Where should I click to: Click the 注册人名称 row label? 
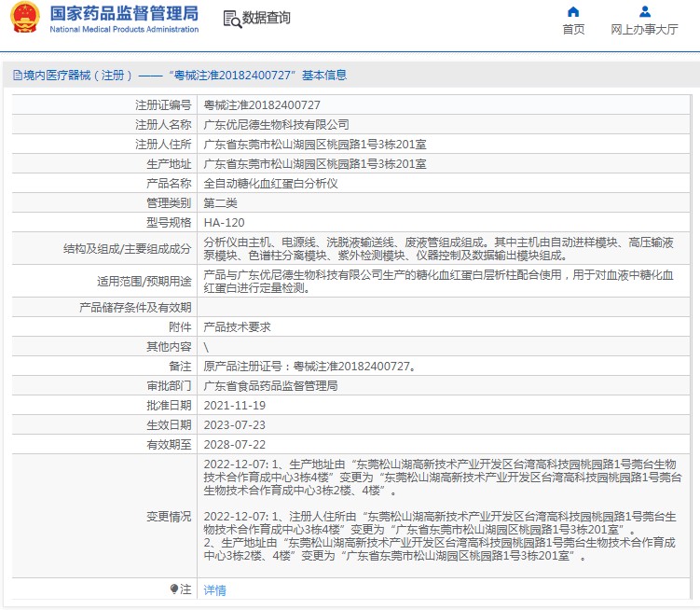[163, 125]
